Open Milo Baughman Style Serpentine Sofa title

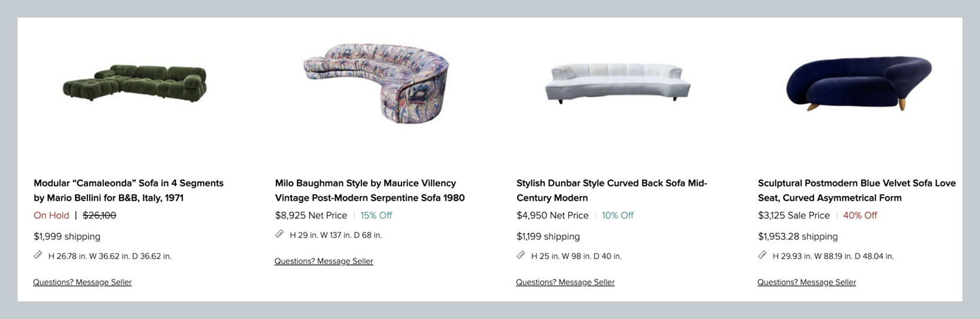[x=370, y=191]
